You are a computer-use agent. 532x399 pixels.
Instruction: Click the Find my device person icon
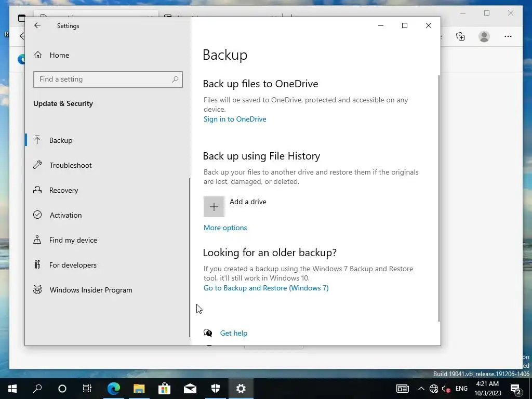click(37, 240)
